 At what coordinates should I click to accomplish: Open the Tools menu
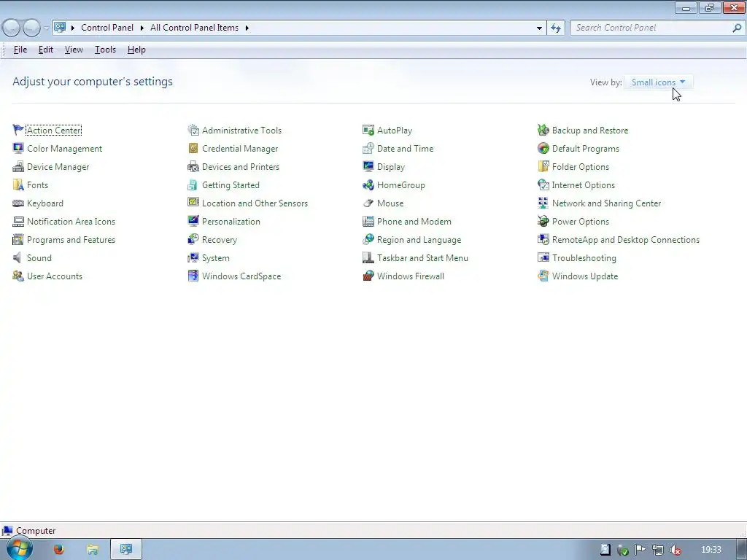pos(105,50)
